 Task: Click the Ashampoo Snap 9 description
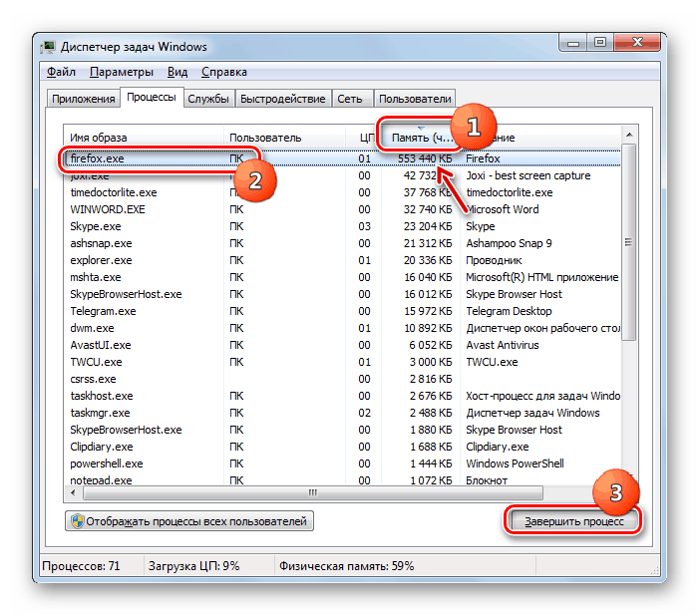(x=509, y=244)
